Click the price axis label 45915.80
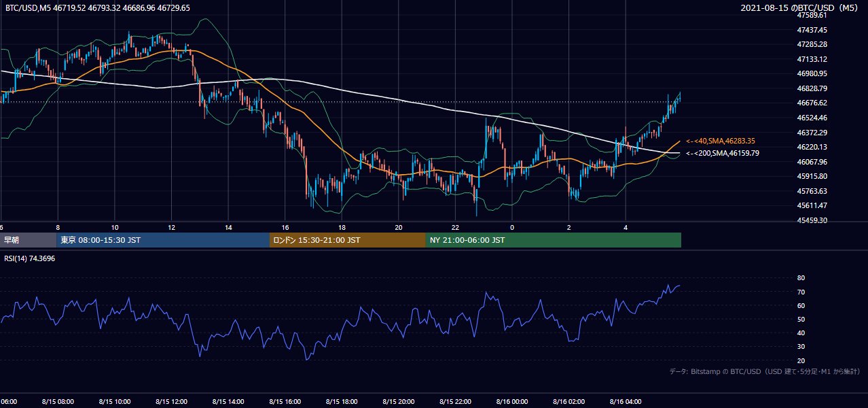868x408 pixels. tap(812, 176)
